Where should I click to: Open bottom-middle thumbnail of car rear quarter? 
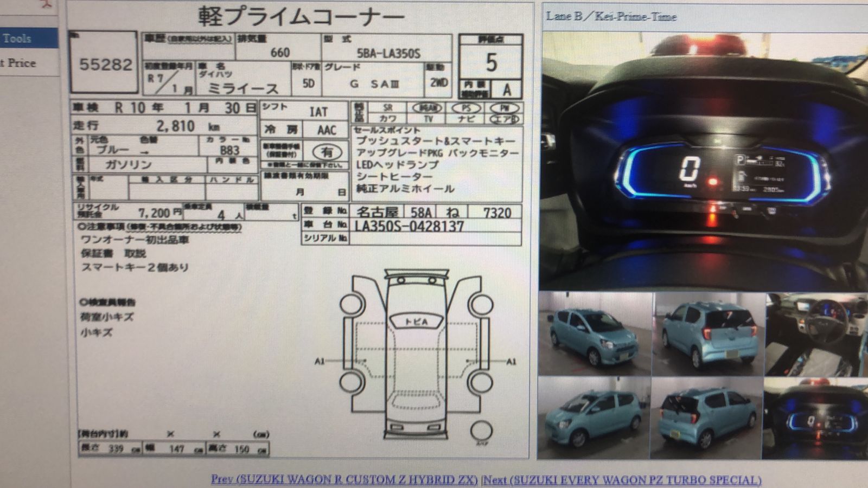tap(706, 418)
